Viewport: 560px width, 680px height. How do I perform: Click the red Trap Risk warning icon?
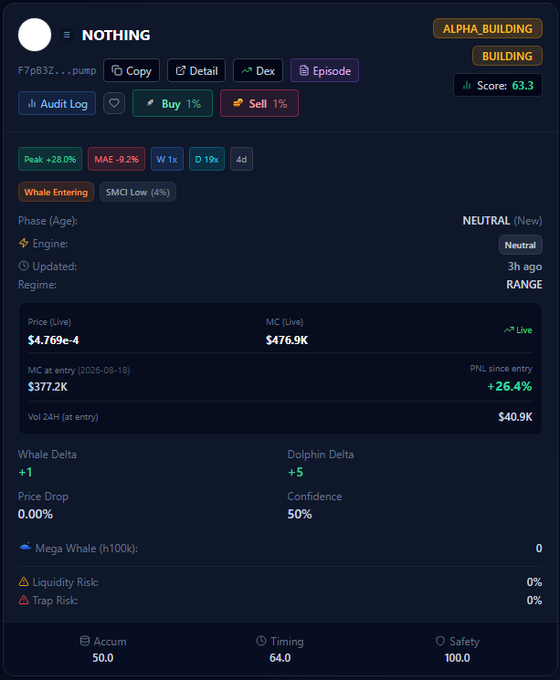tap(24, 600)
